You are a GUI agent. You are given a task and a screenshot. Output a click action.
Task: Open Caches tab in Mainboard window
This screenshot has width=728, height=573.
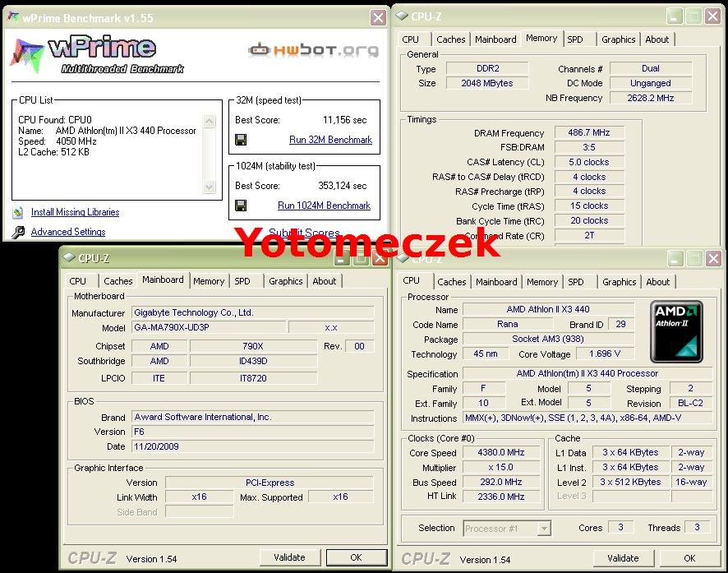click(118, 281)
